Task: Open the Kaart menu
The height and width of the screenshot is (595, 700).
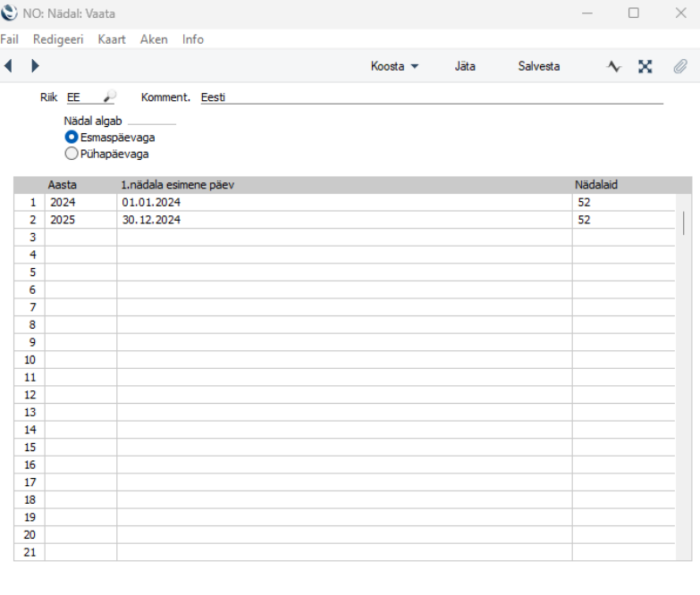Action: pos(112,39)
